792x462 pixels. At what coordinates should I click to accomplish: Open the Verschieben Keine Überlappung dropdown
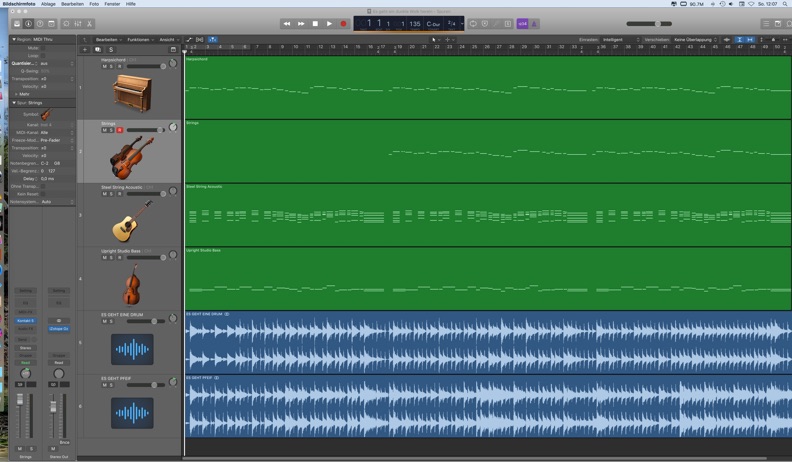click(x=696, y=39)
